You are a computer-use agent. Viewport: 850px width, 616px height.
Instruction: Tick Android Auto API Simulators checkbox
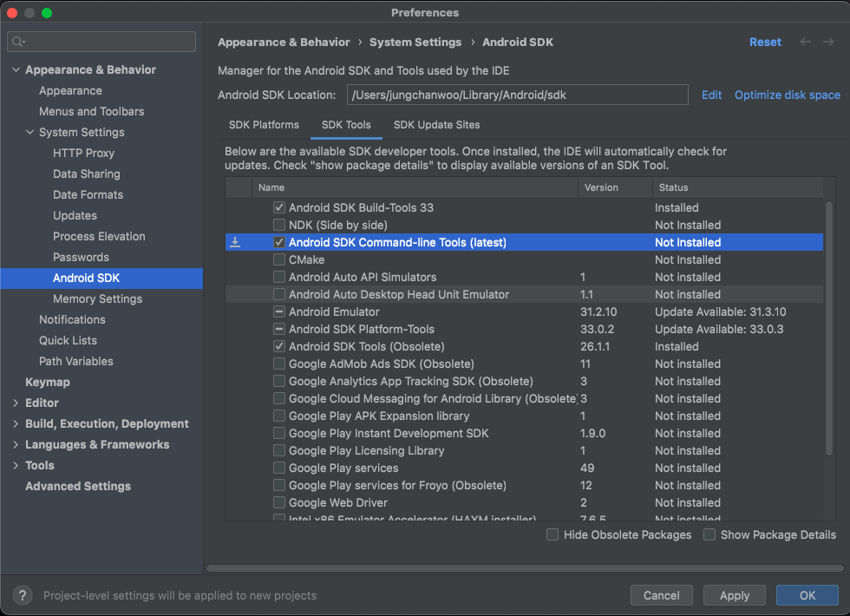279,277
